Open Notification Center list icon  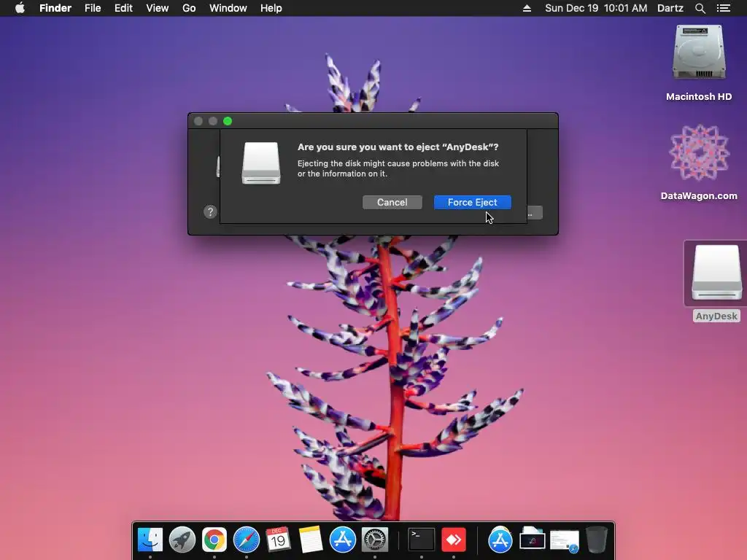724,8
